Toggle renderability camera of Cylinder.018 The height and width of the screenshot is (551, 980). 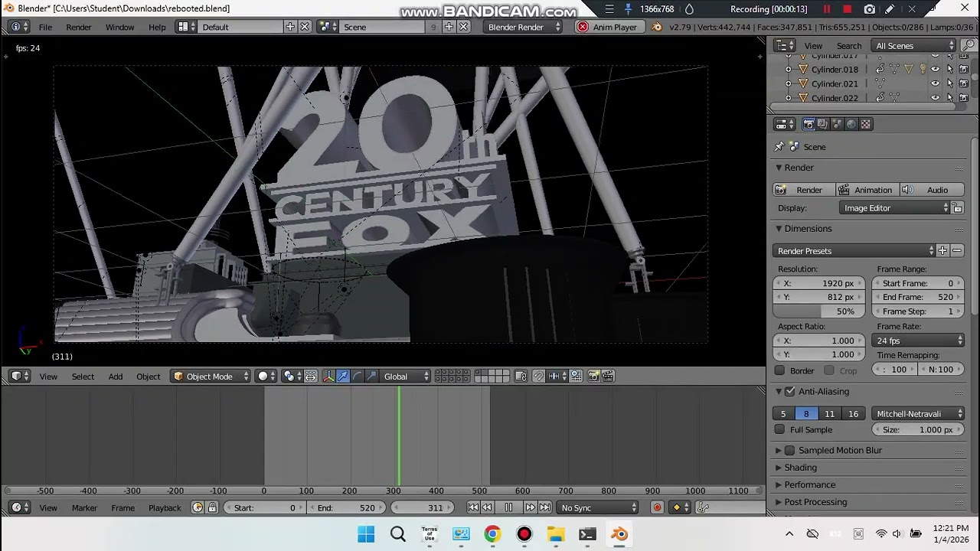964,70
